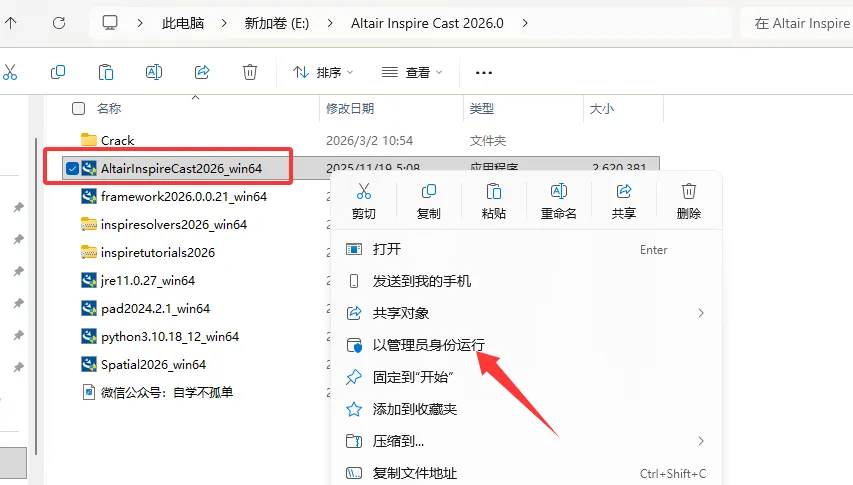Click 重命名 in the context menu
853x485 pixels.
(559, 201)
